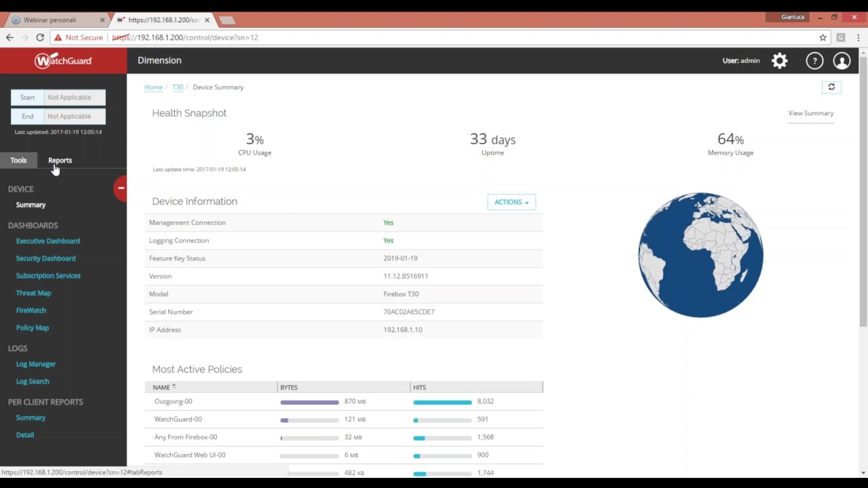Go to T30 breadcrumb
Screen dimensions: 868x488
coord(178,87)
